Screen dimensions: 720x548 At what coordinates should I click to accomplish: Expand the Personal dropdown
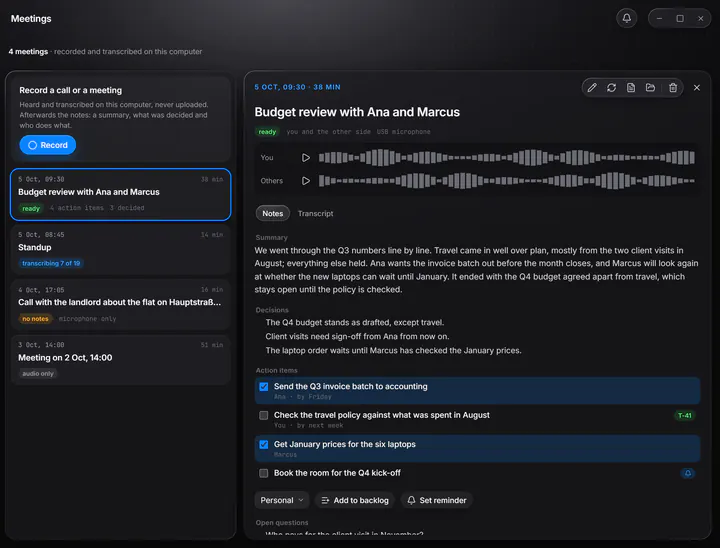[x=281, y=500]
